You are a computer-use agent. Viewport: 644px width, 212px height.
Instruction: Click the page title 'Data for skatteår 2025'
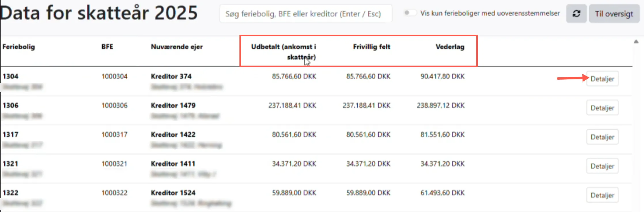pos(99,12)
